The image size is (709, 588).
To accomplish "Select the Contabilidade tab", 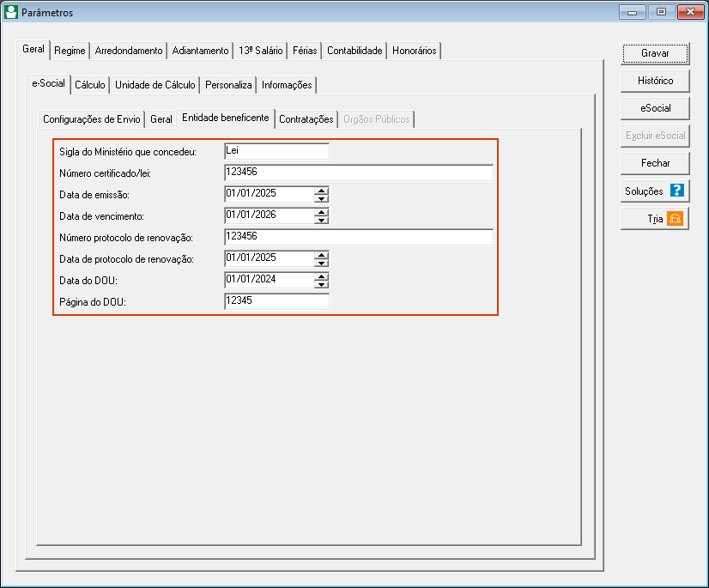I will [354, 51].
